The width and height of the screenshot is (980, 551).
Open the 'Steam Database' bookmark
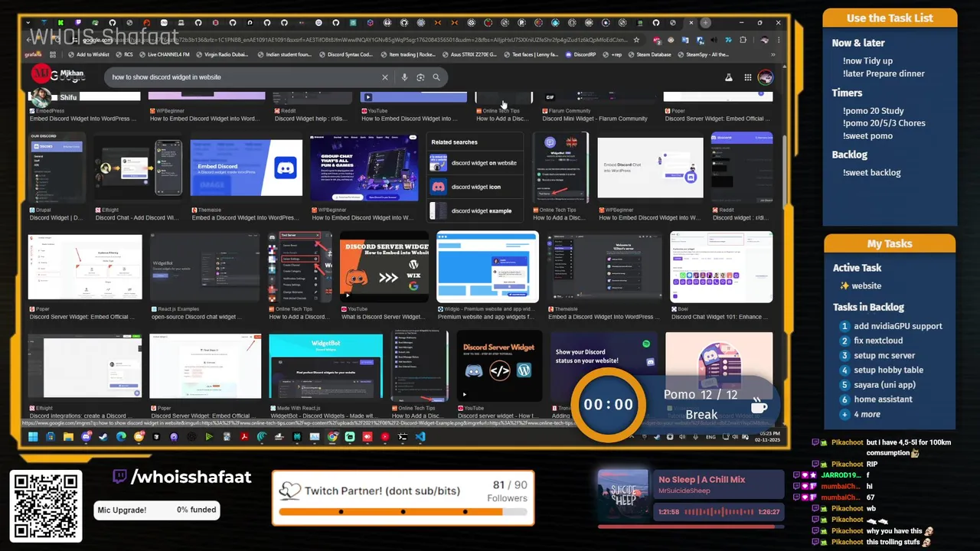(649, 54)
